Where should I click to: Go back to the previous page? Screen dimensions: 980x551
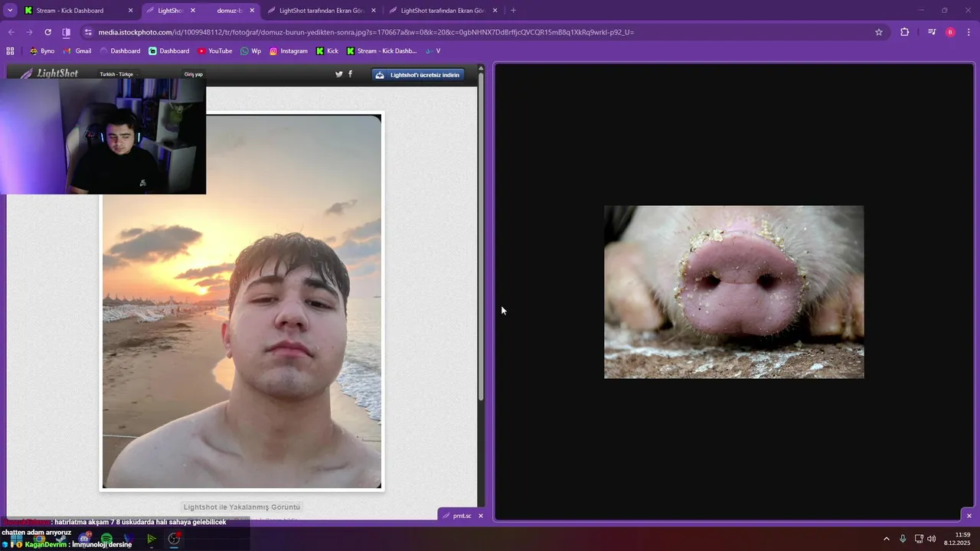tap(11, 32)
